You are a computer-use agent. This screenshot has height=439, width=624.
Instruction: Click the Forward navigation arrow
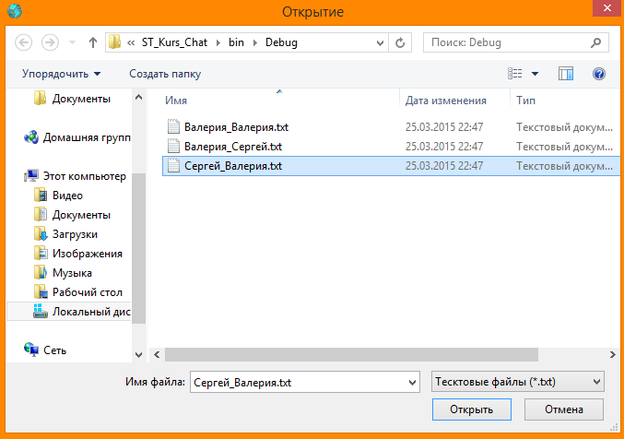pyautogui.click(x=50, y=43)
